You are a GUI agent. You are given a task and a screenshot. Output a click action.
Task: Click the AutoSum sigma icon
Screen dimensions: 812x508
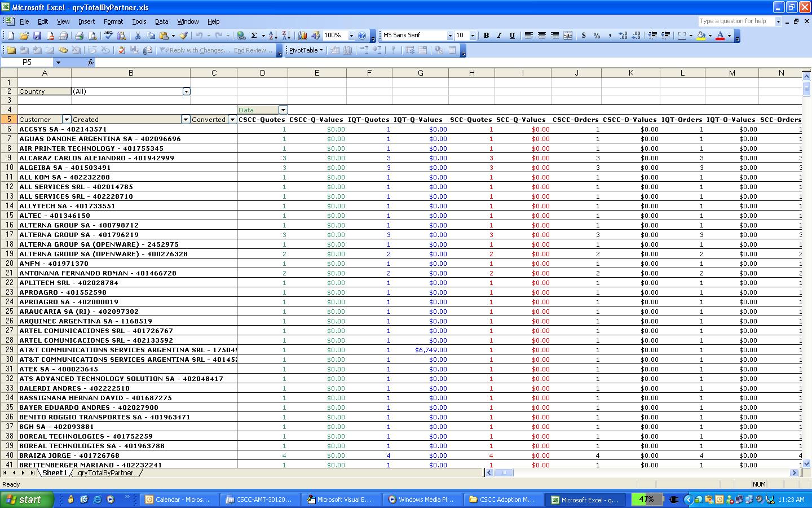[254, 36]
